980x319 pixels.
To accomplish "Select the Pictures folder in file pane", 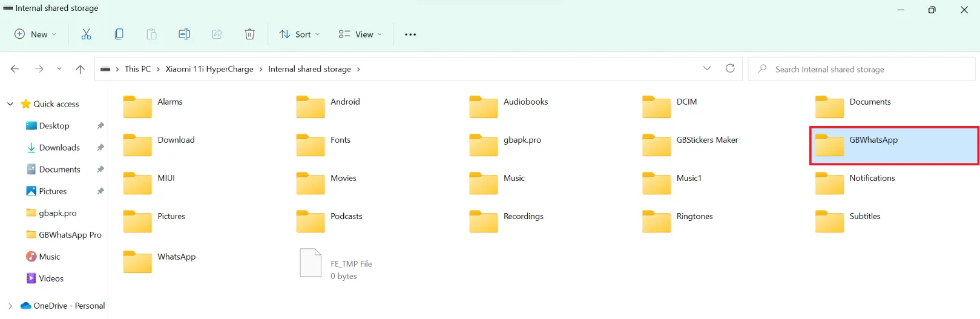I will pyautogui.click(x=154, y=222).
